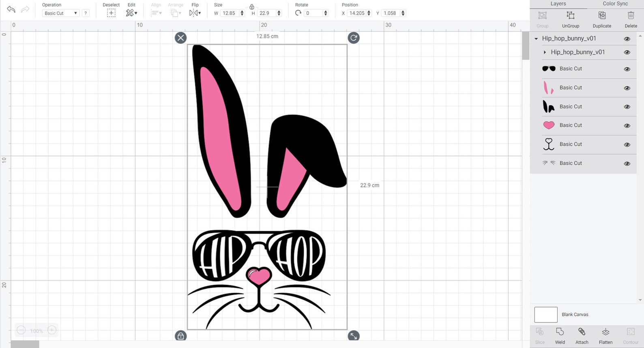Image resolution: width=644 pixels, height=348 pixels.
Task: Click the Blank Canvas color swatch
Action: 546,315
